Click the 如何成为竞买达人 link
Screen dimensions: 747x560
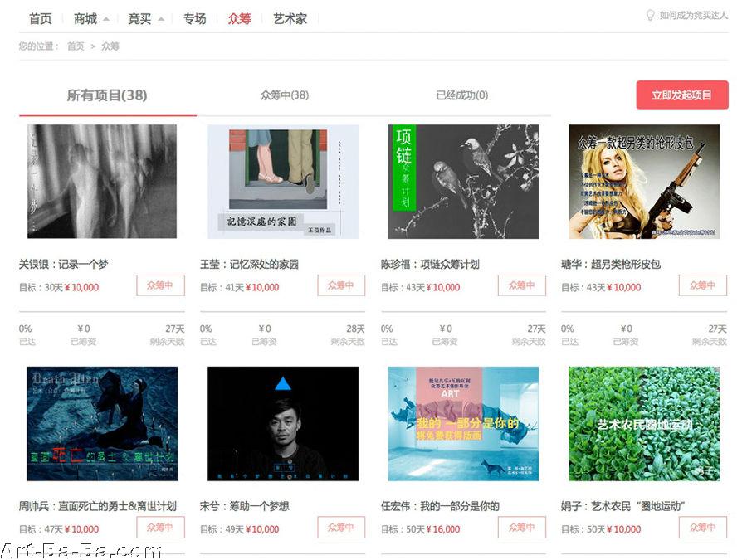694,15
